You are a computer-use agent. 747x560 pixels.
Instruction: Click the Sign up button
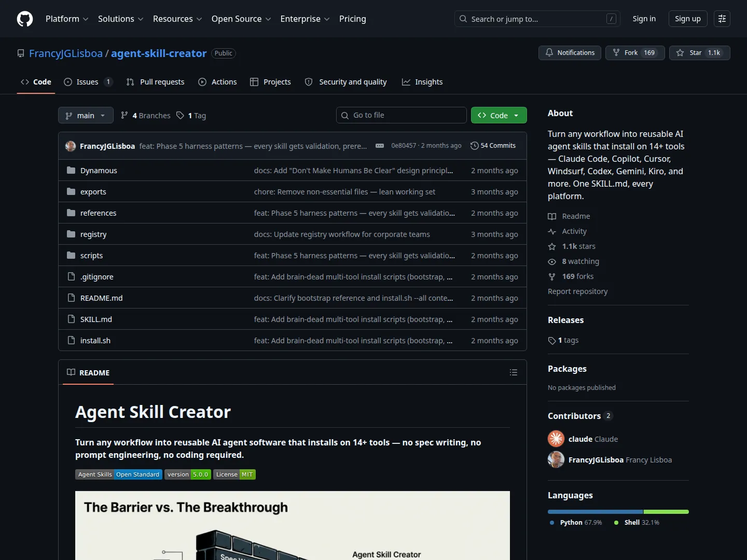(x=688, y=19)
